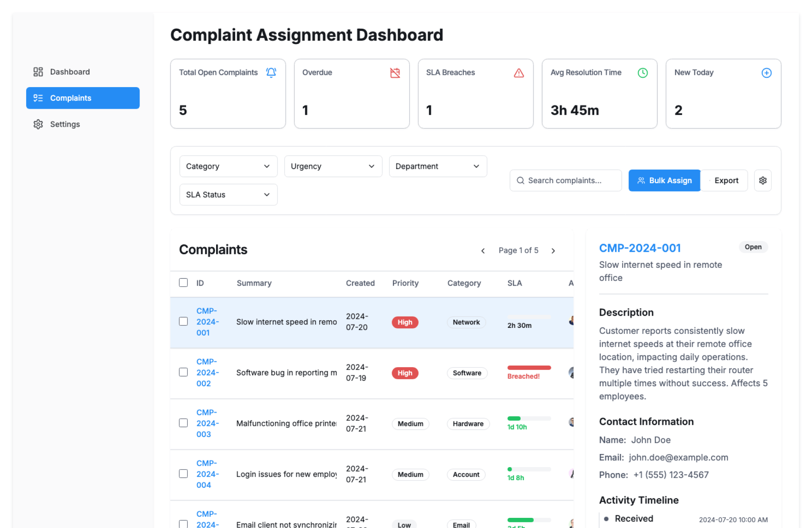Focus the Search complaints input field
The width and height of the screenshot is (812, 528).
coord(565,181)
